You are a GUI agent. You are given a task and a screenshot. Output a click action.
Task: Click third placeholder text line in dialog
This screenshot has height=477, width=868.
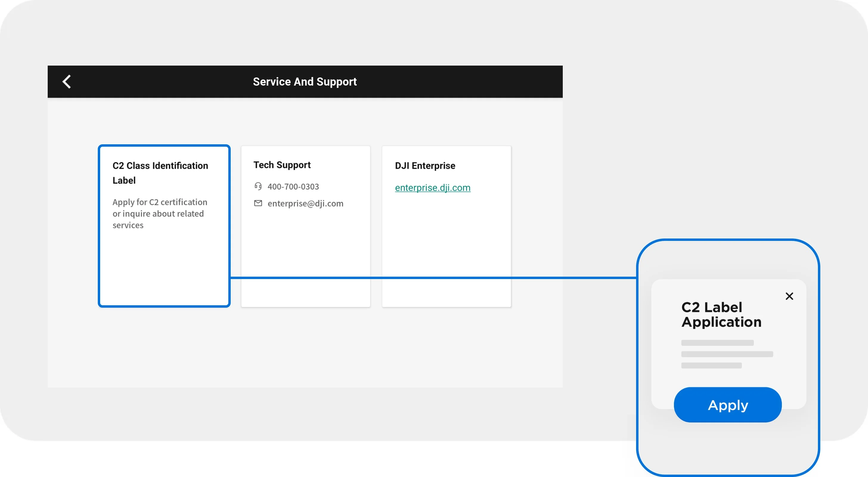pyautogui.click(x=711, y=366)
